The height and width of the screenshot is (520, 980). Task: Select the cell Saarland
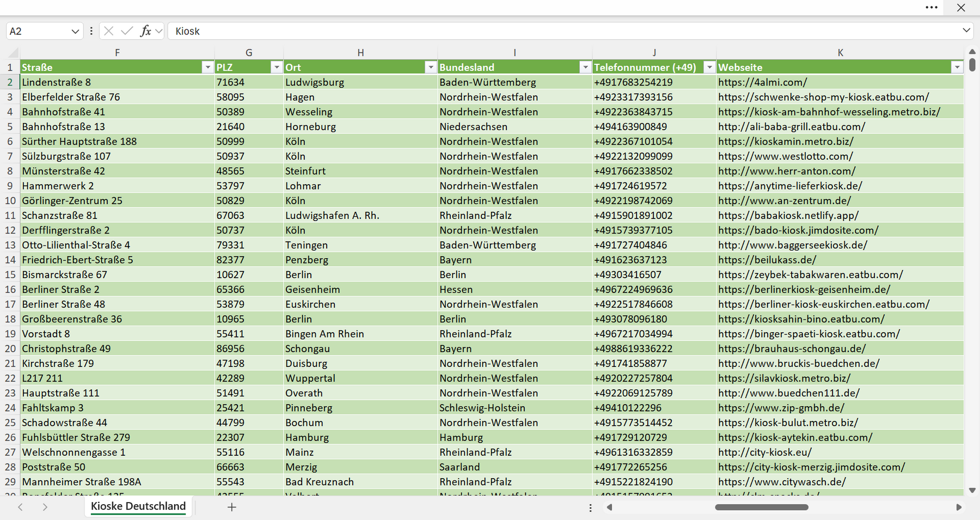point(514,467)
